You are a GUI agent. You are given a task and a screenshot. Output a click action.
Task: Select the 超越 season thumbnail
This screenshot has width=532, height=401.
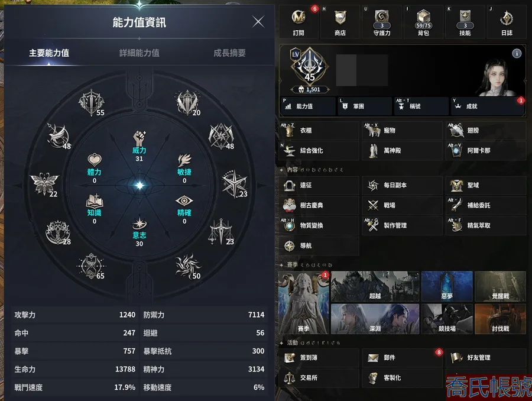point(375,286)
